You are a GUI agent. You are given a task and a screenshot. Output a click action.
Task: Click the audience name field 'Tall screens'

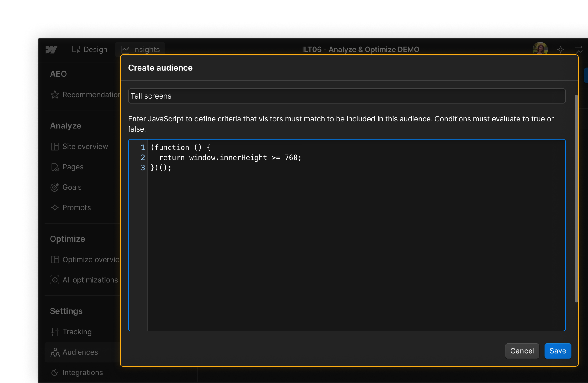[347, 96]
